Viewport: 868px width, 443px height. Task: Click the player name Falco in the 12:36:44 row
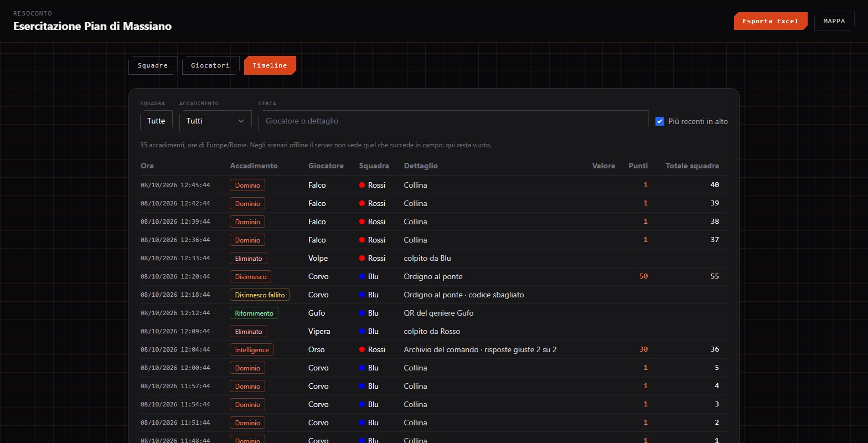317,240
